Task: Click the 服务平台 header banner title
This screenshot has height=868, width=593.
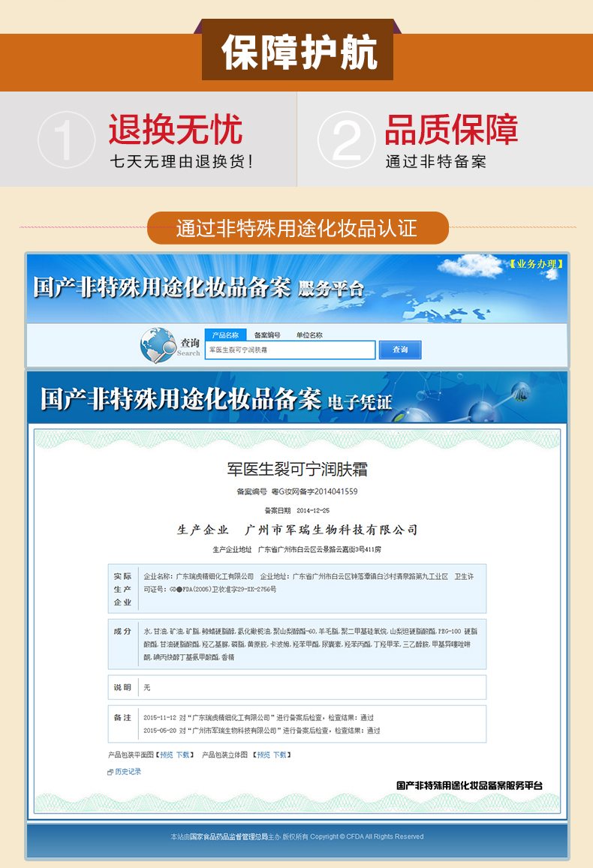Action: tap(198, 287)
